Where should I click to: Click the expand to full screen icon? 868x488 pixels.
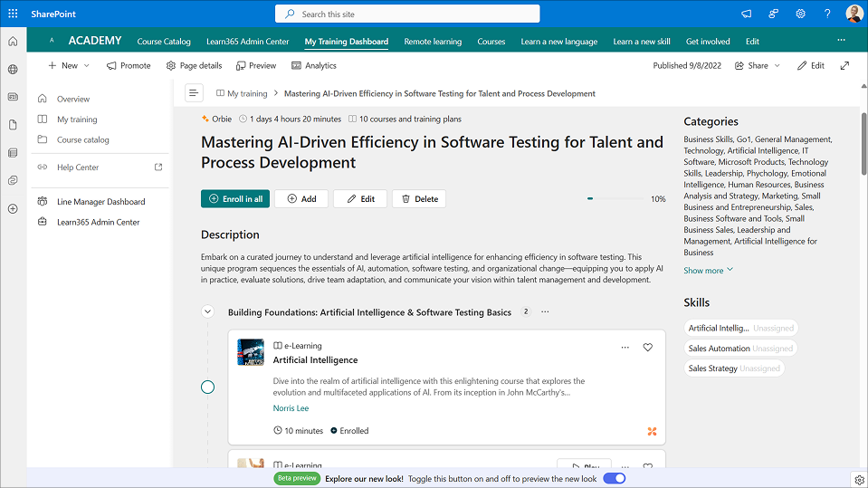[844, 65]
